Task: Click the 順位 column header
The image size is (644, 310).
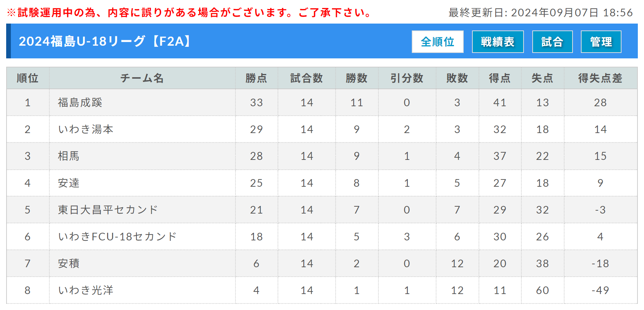Action: pyautogui.click(x=28, y=78)
